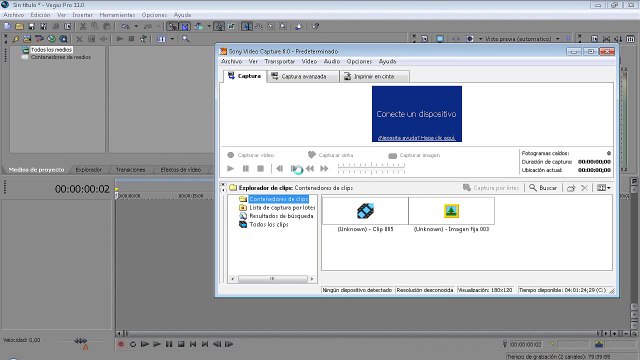Open Herramientas menu in Vegas Pro
This screenshot has height=360, width=640.
click(117, 15)
